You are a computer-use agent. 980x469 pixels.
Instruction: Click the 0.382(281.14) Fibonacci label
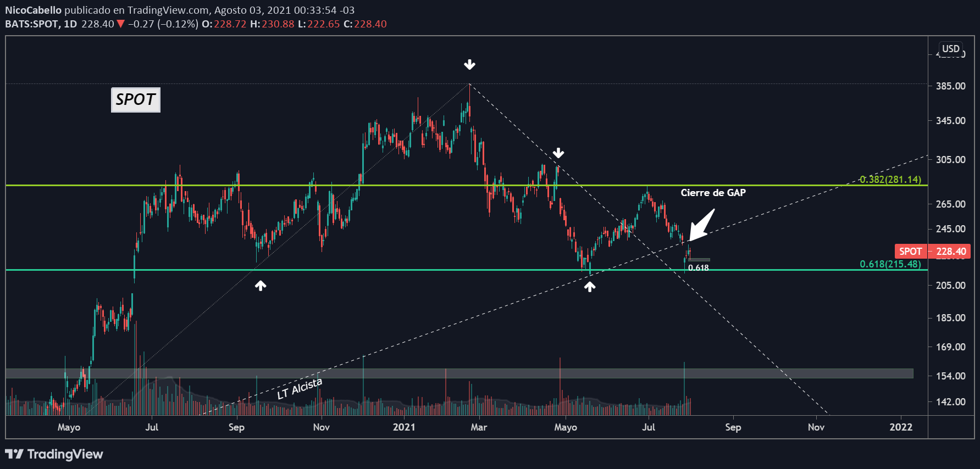pos(890,180)
